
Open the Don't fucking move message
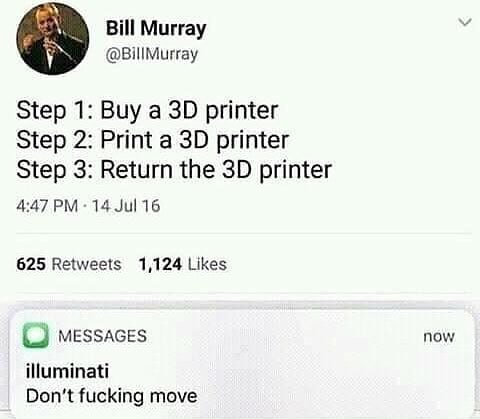(112, 396)
